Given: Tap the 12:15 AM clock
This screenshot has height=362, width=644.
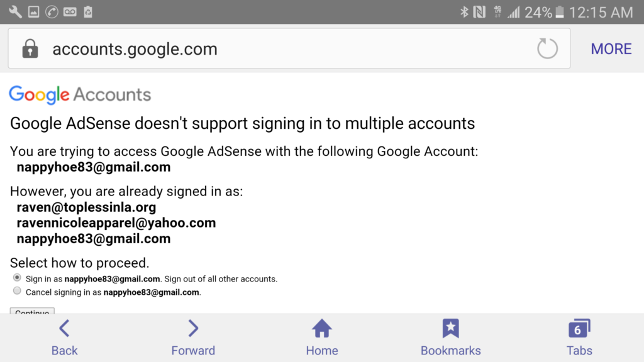Looking at the screenshot, I should point(601,13).
